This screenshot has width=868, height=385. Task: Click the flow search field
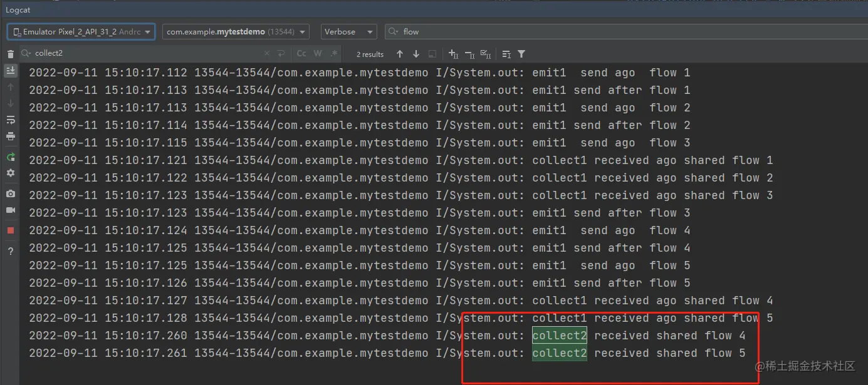439,31
